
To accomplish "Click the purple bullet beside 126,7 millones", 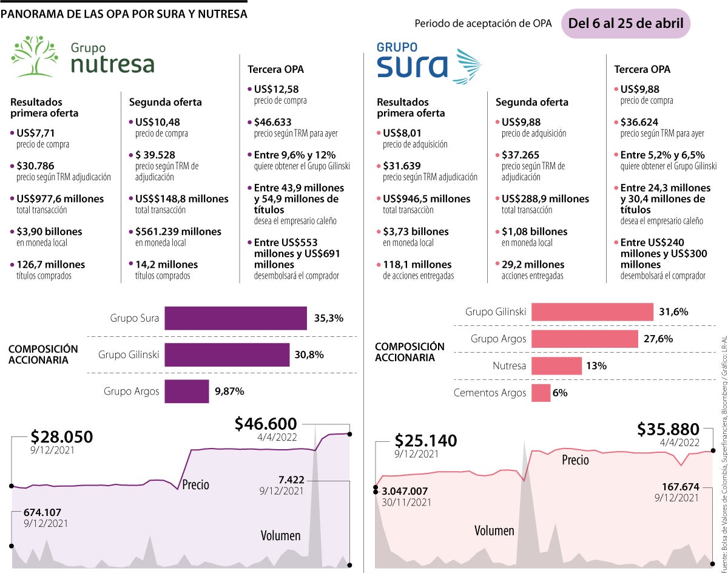I will (12, 265).
